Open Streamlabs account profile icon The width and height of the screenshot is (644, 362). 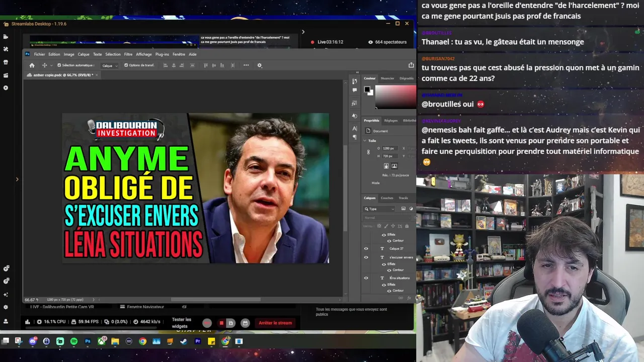tap(6, 321)
